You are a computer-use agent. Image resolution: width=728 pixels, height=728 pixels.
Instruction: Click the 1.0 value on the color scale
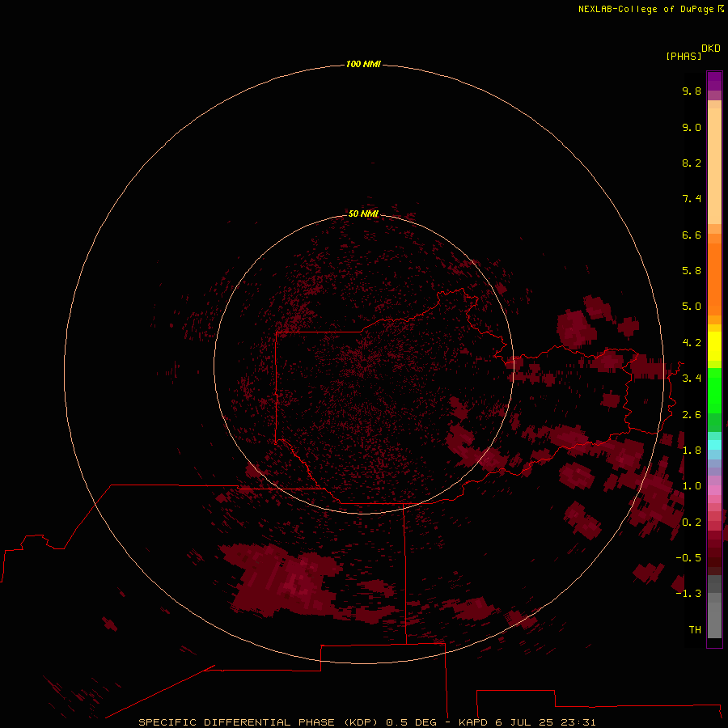tap(692, 486)
